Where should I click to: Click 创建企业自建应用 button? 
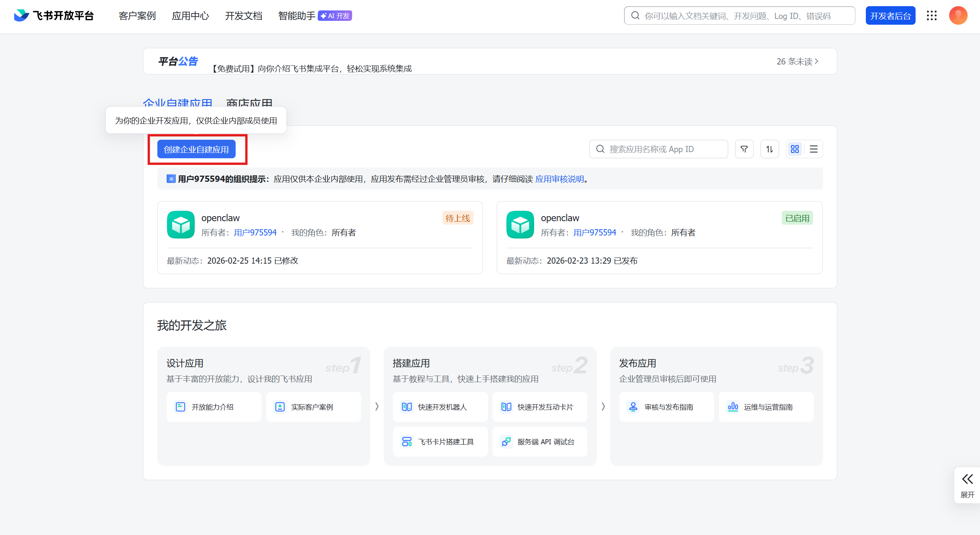pyautogui.click(x=196, y=149)
